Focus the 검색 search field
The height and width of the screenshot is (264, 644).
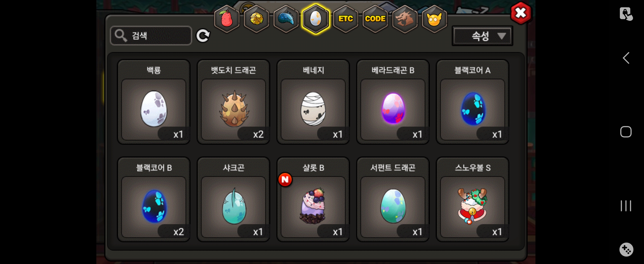coord(151,36)
